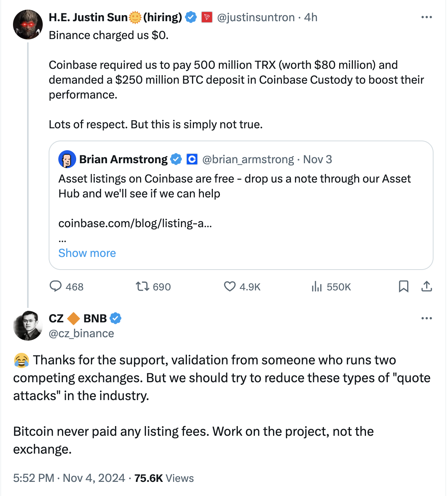Click Brian Armstrong's small avatar in quote
Screen dimensions: 448x496
click(x=67, y=160)
